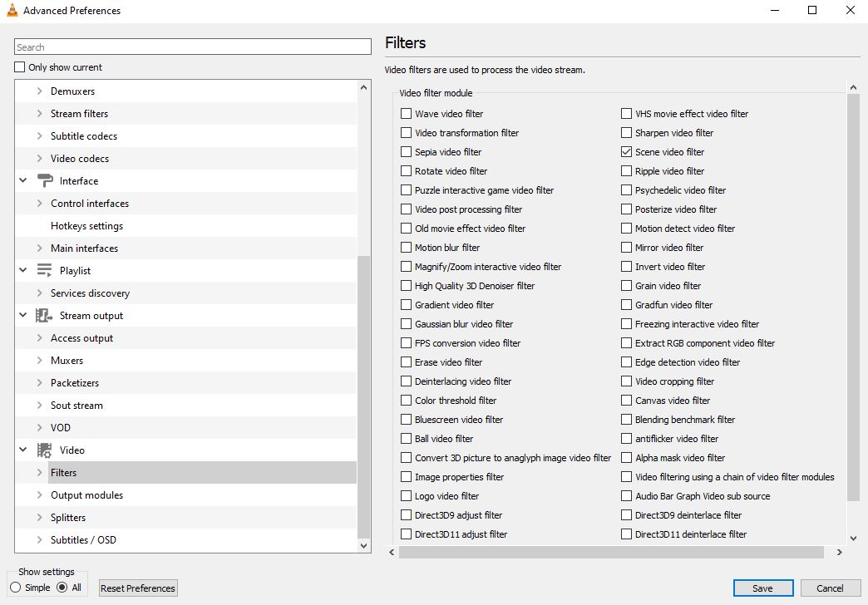This screenshot has height=605, width=868.
Task: Enable Psychedelic video filter
Action: point(626,189)
